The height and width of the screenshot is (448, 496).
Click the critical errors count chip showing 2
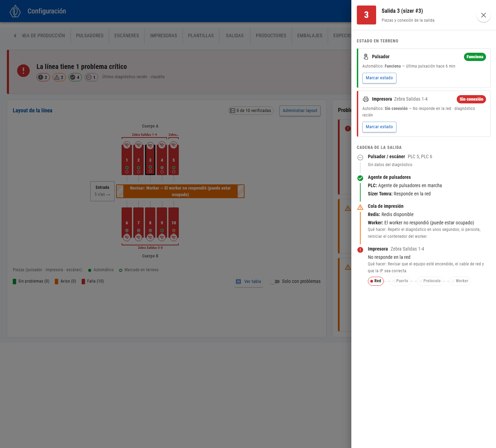(x=43, y=77)
